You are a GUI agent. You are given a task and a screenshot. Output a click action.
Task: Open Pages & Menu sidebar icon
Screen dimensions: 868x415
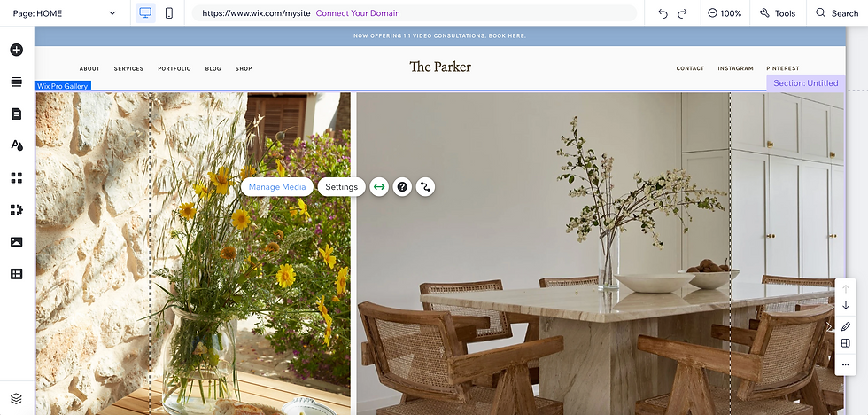pyautogui.click(x=17, y=114)
